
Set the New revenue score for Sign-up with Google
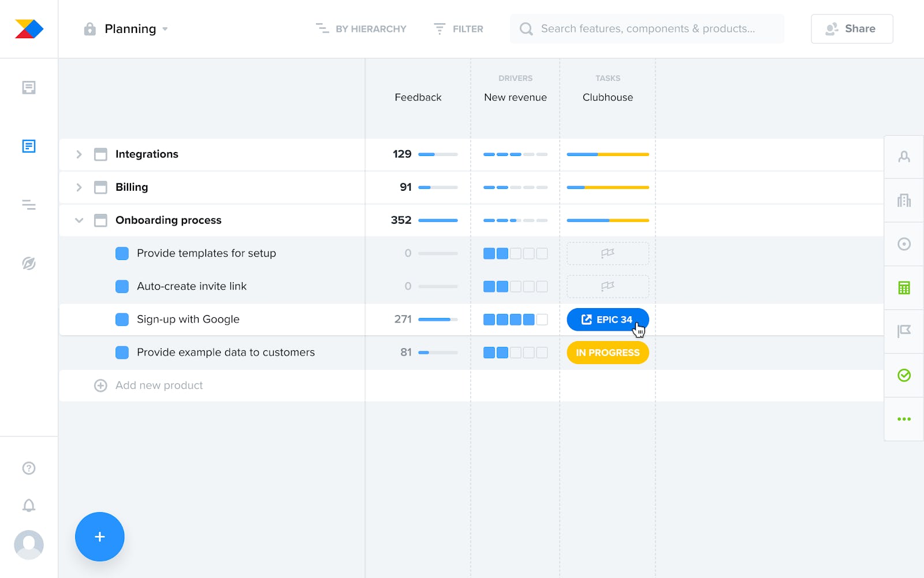click(515, 320)
